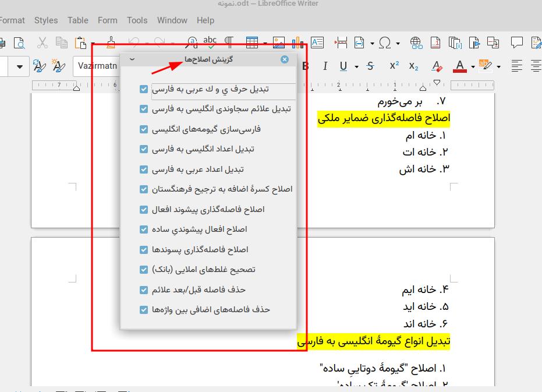Apply superscript formatting
542x392 pixels.
tap(394, 66)
